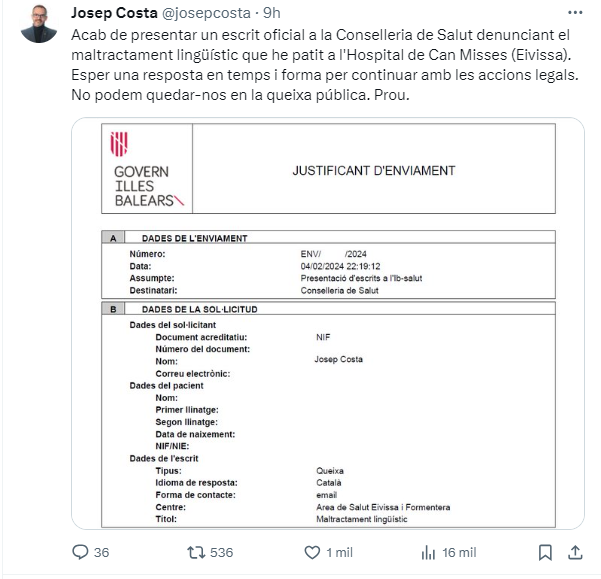Like the tweet with heart icon
The height and width of the screenshot is (579, 601).
tap(308, 553)
